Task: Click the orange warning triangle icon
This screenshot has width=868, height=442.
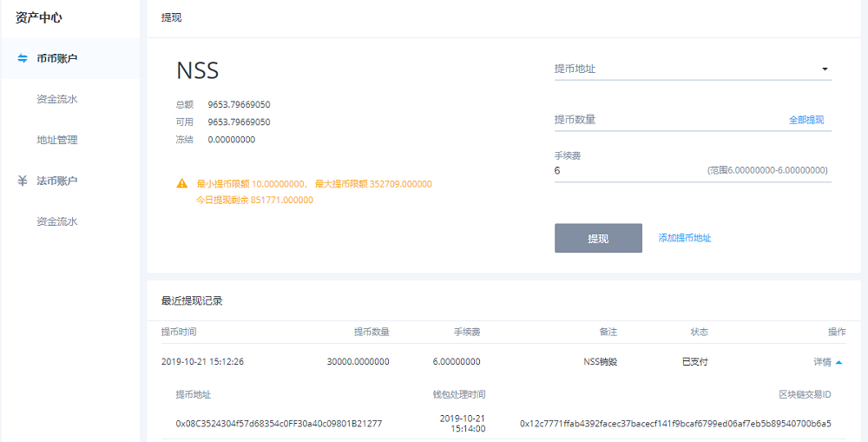Action: 181,183
